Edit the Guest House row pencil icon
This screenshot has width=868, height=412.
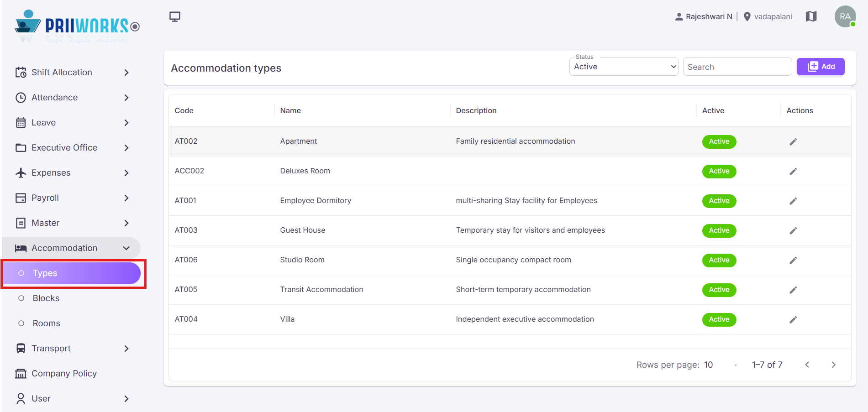click(793, 231)
